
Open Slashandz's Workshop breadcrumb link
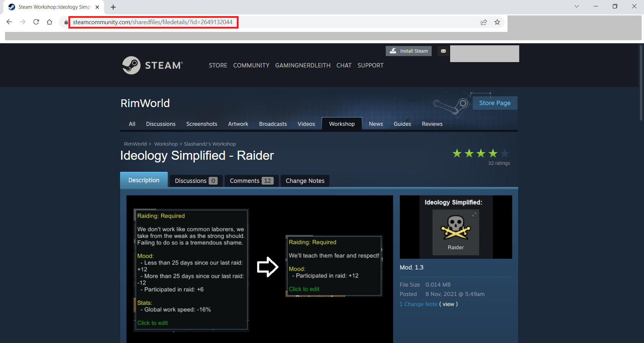[210, 144]
